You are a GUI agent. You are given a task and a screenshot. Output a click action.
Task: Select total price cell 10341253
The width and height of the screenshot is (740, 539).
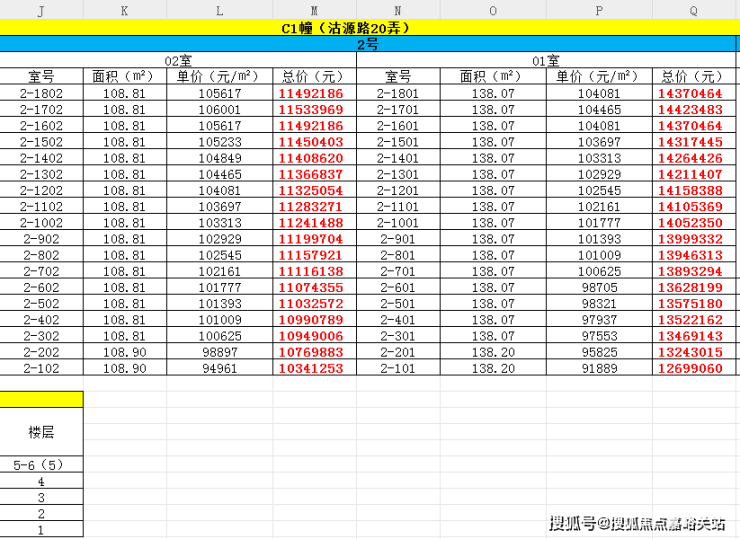pyautogui.click(x=311, y=368)
